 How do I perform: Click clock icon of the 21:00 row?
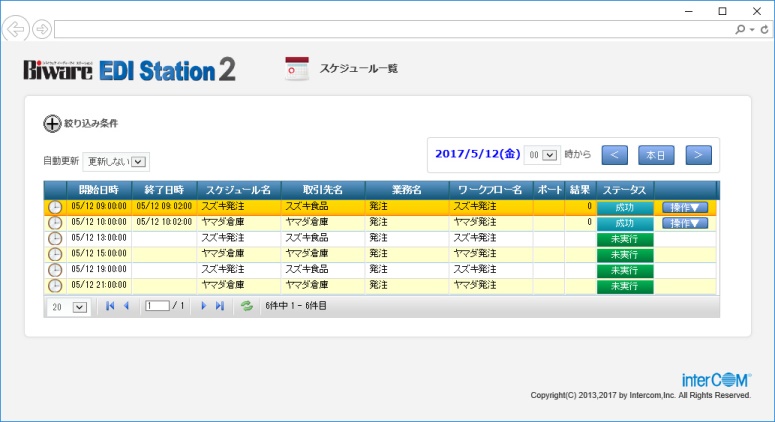click(x=55, y=286)
